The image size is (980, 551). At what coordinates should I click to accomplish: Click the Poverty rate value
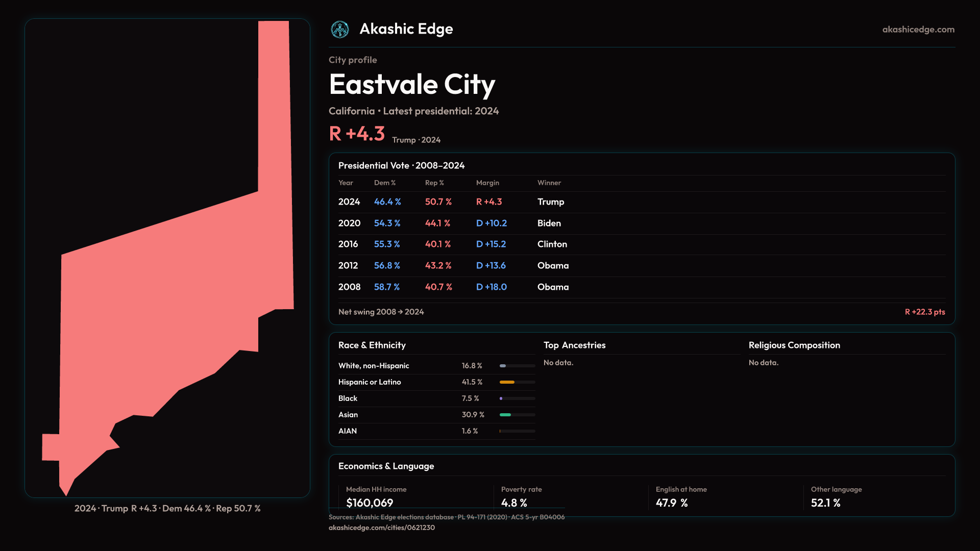point(513,503)
